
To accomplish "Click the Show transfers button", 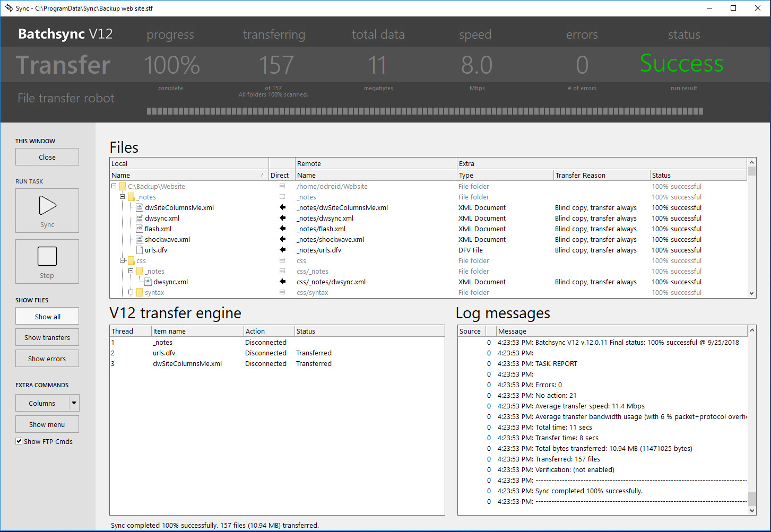I will pyautogui.click(x=47, y=337).
